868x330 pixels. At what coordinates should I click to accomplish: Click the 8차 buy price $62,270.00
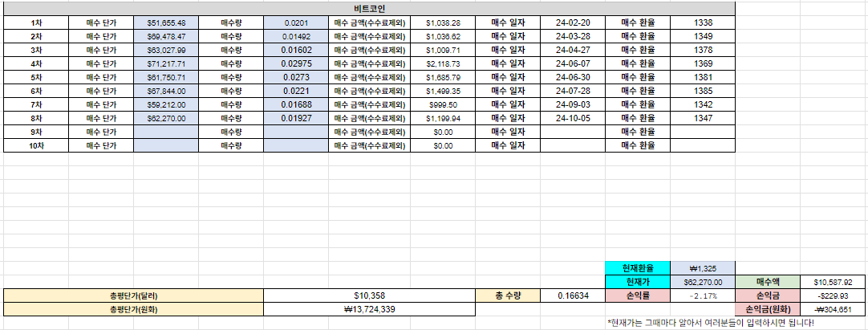point(166,118)
